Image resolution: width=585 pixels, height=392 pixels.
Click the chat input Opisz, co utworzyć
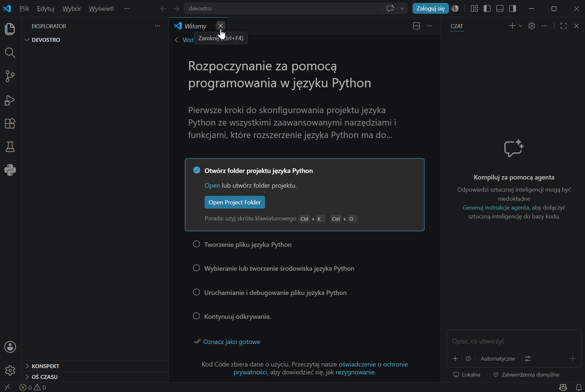click(514, 341)
